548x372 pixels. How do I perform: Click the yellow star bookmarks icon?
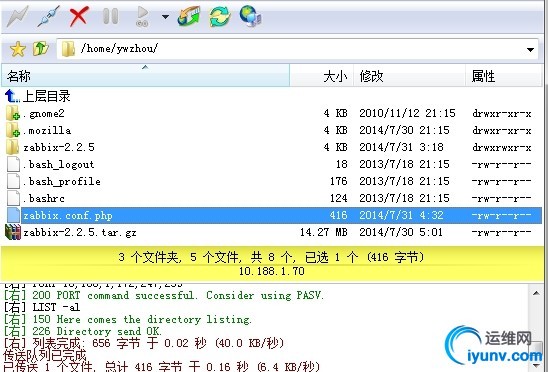[18, 49]
